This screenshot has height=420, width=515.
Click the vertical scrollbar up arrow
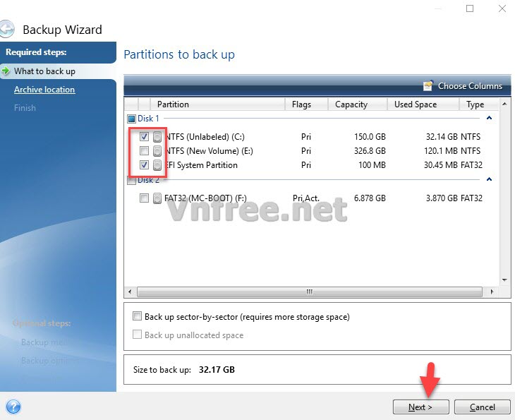[505, 104]
